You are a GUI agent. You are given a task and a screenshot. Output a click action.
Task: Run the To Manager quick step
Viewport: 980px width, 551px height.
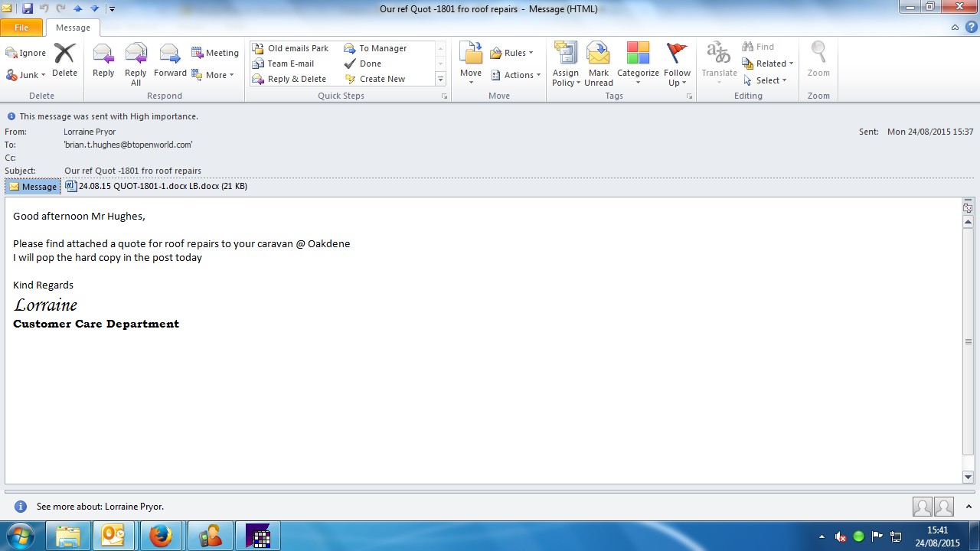tap(382, 48)
